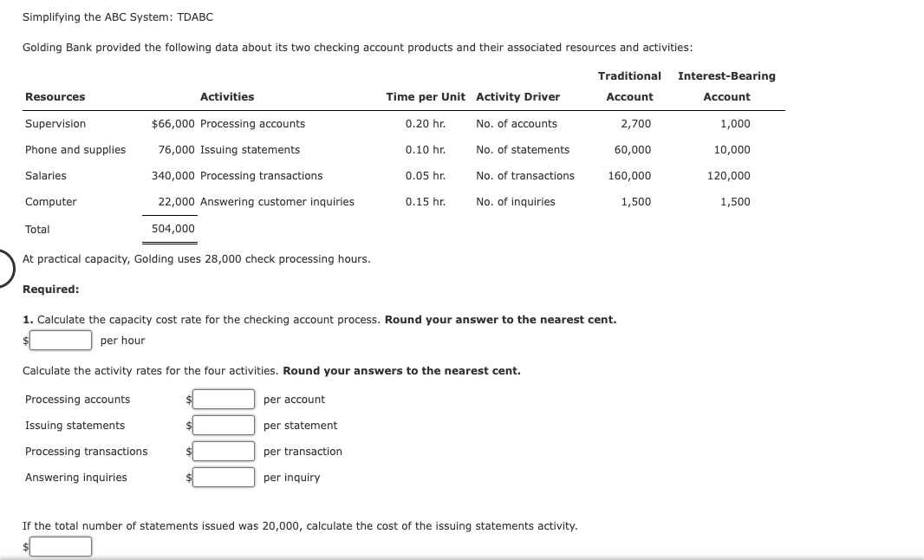This screenshot has width=924, height=560.
Task: Click the issuing statements cost input at bottom
Action: [60, 546]
